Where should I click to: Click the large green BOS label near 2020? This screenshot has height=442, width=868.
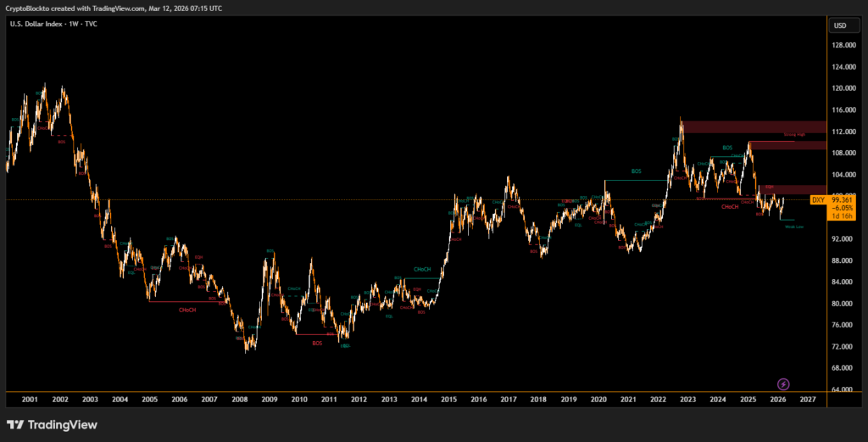(x=637, y=171)
